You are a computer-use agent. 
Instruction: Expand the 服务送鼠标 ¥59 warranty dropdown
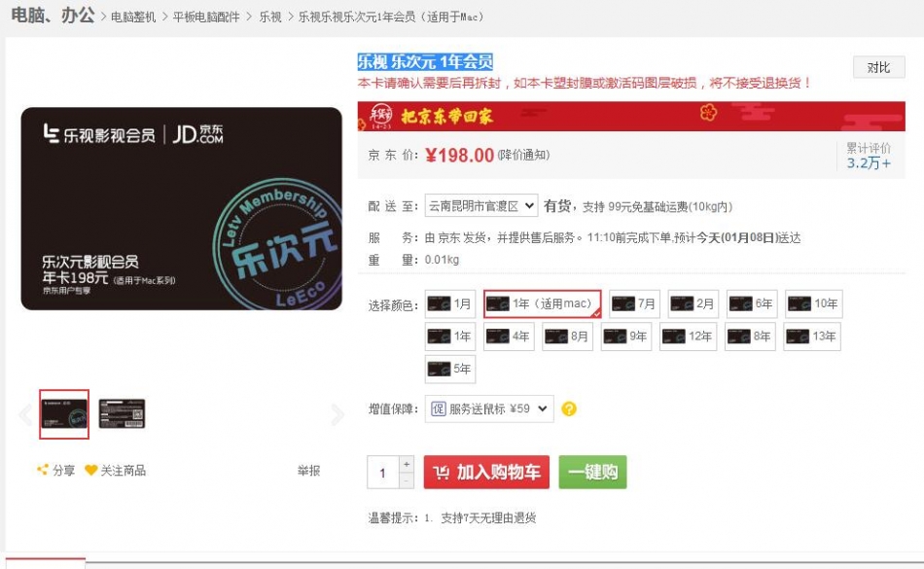[x=489, y=409]
